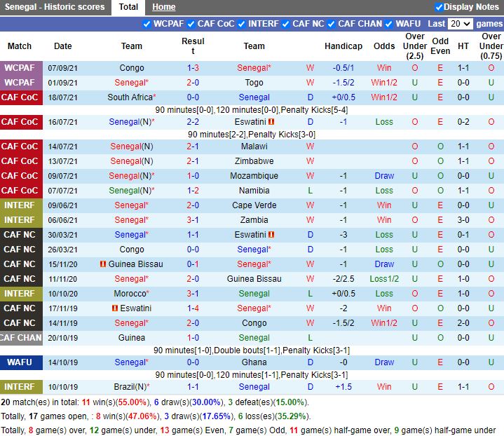The image size is (504, 436).
Task: Disable the INTERF friendlies filter
Action: [242, 24]
